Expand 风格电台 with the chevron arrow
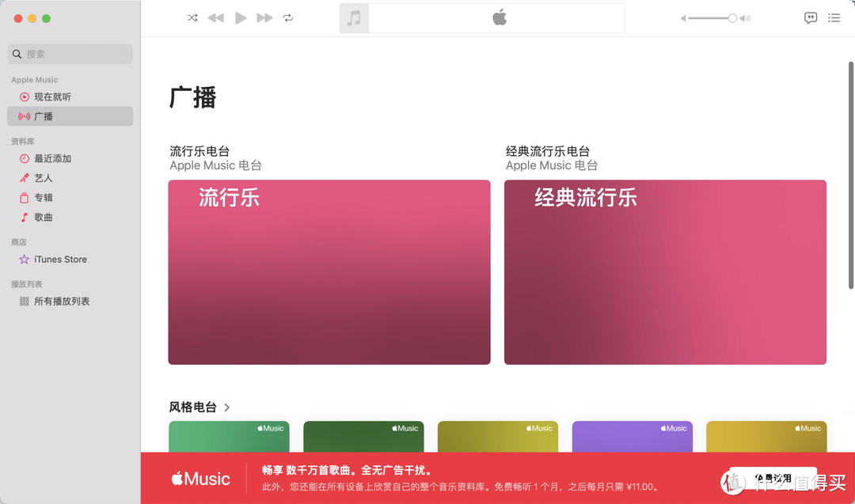 click(x=227, y=407)
